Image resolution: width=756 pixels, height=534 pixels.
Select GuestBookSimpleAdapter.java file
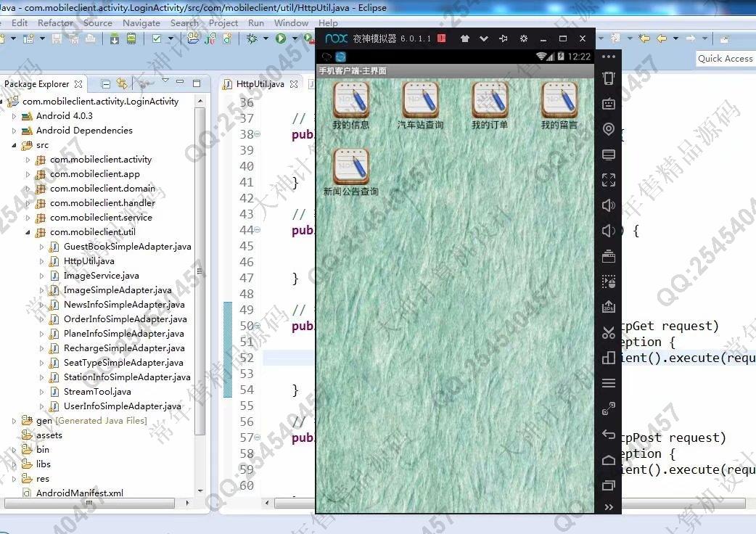tap(127, 247)
